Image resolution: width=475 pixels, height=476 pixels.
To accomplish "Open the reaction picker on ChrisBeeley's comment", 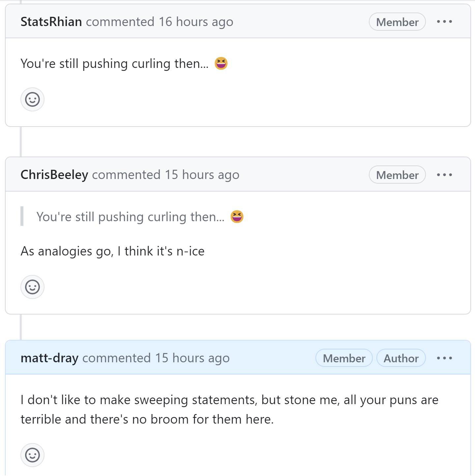I will [32, 287].
